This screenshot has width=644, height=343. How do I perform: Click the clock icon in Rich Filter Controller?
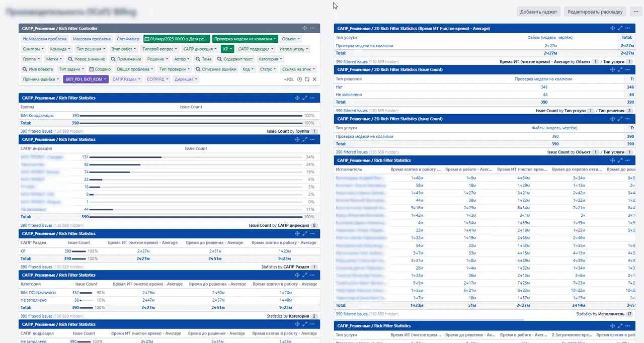click(300, 79)
